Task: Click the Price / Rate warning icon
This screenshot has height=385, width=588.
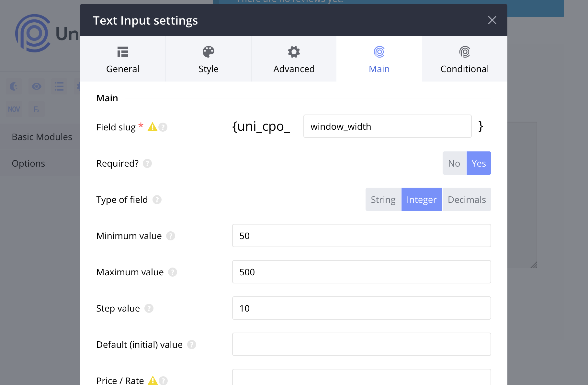Action: click(153, 380)
